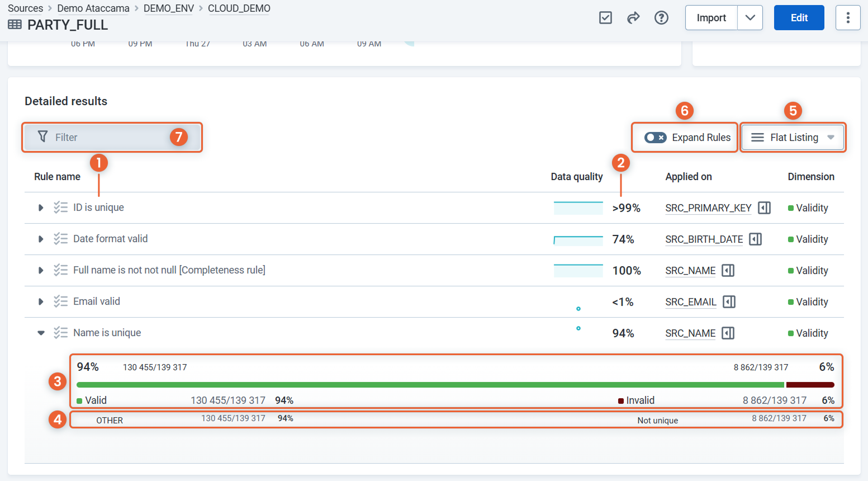Click the rule checklist icon for Email valid

[x=60, y=301]
